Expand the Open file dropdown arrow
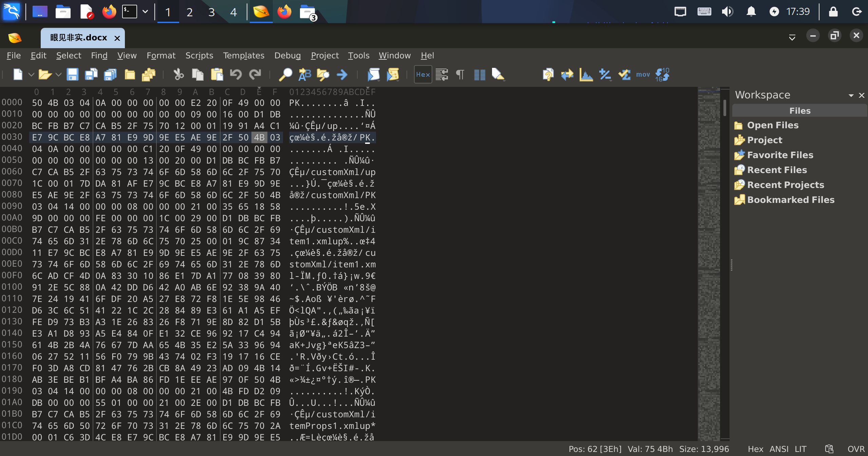The width and height of the screenshot is (868, 456). coord(58,74)
